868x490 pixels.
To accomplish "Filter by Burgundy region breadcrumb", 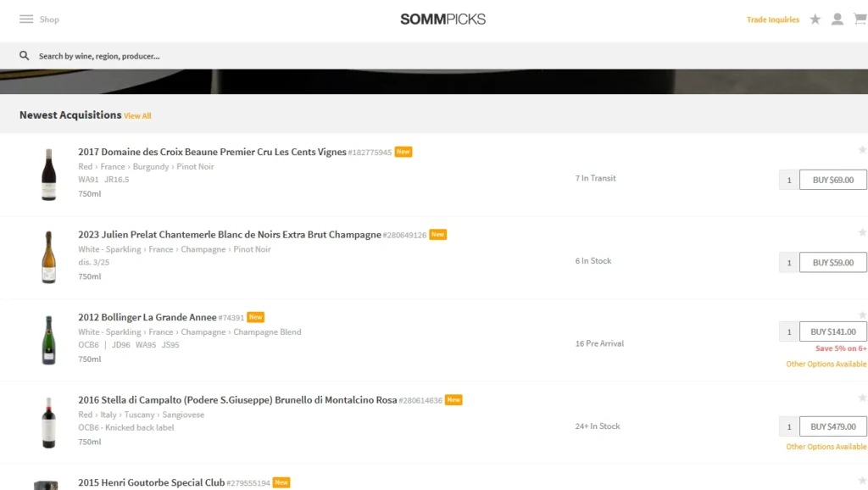I will 151,167.
